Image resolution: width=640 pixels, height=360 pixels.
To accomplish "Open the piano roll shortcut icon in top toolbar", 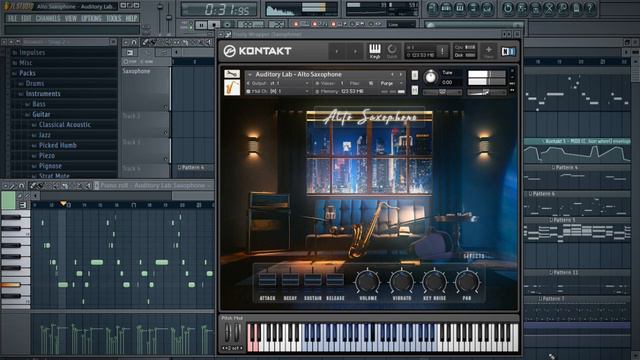I will [460, 8].
